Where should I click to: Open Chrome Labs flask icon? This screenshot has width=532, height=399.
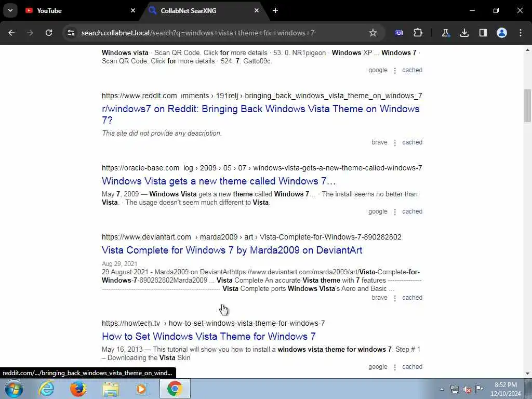point(445,33)
